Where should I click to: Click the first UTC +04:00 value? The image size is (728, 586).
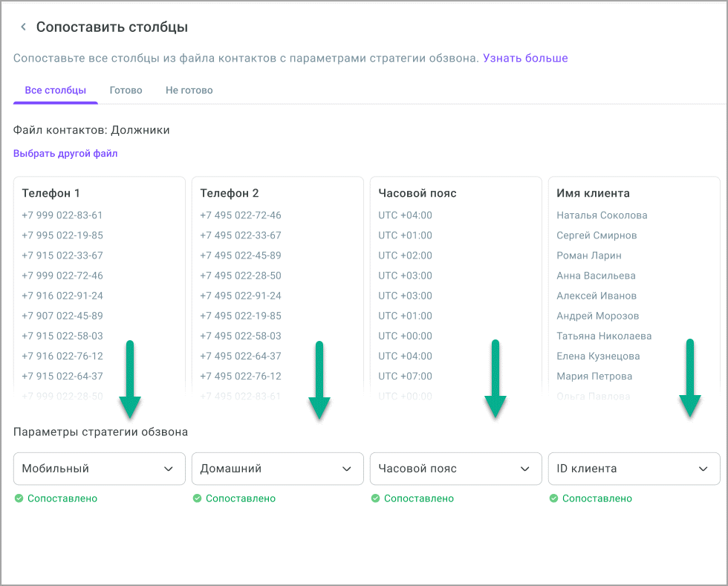click(405, 215)
